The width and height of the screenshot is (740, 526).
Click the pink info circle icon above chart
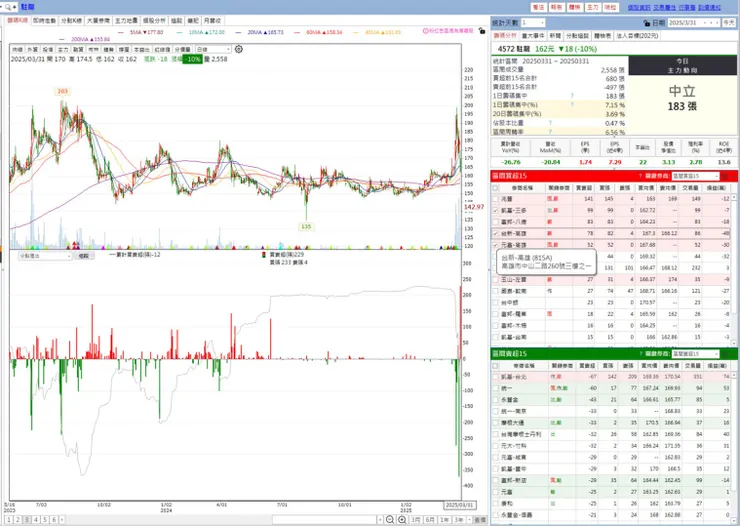(x=425, y=31)
